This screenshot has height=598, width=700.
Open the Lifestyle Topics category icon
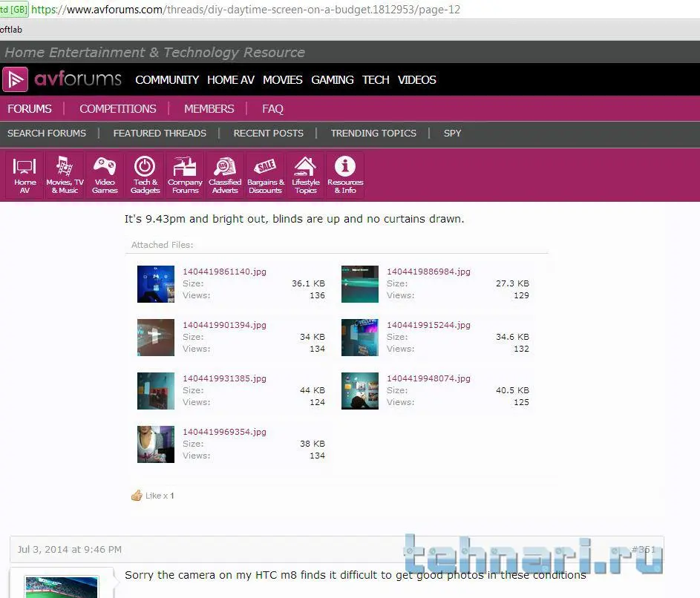(x=306, y=175)
